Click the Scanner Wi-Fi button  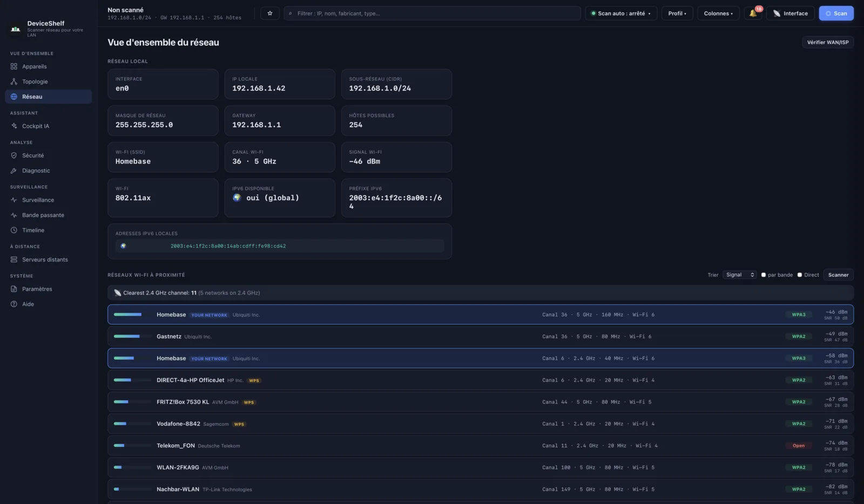point(838,275)
